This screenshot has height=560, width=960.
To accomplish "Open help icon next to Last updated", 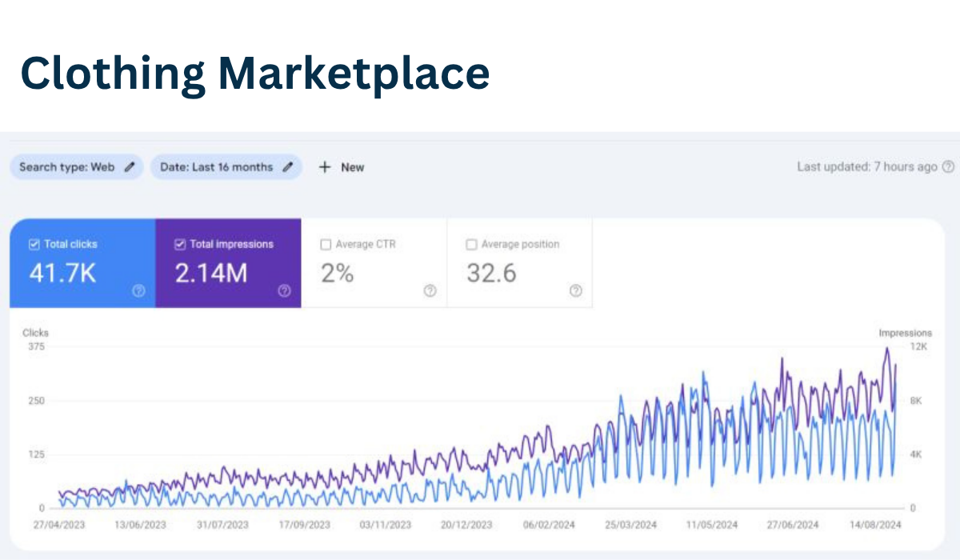I will 949,166.
